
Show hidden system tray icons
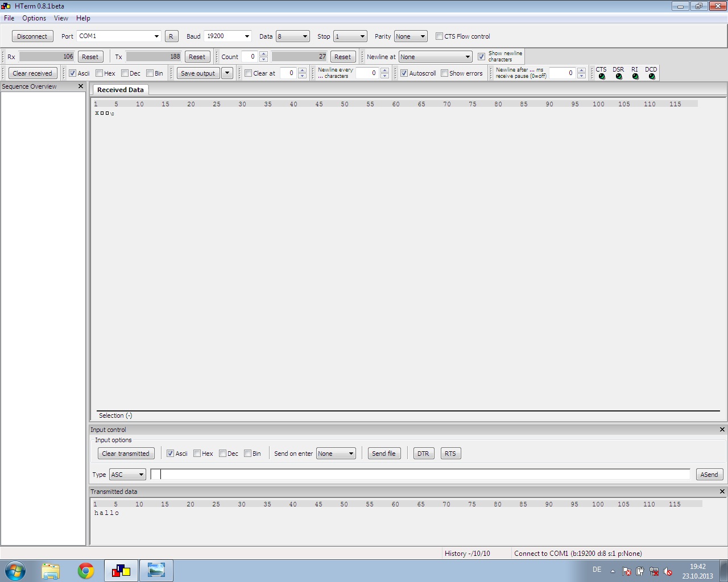click(x=613, y=571)
